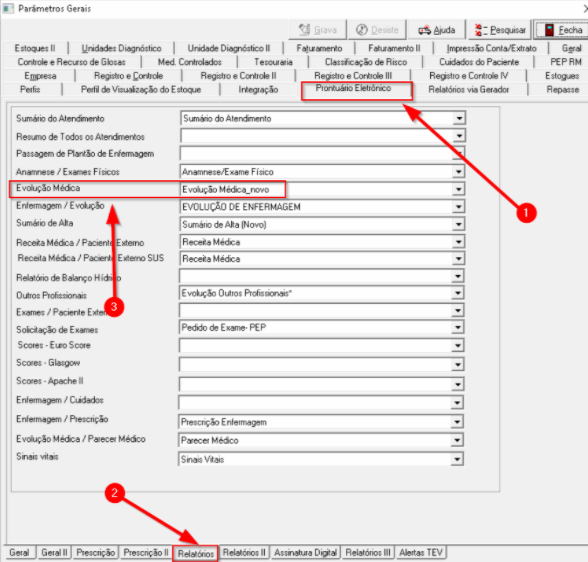This screenshot has height=562, width=588.
Task: Switch to Estoques II tab
Action: click(x=35, y=48)
